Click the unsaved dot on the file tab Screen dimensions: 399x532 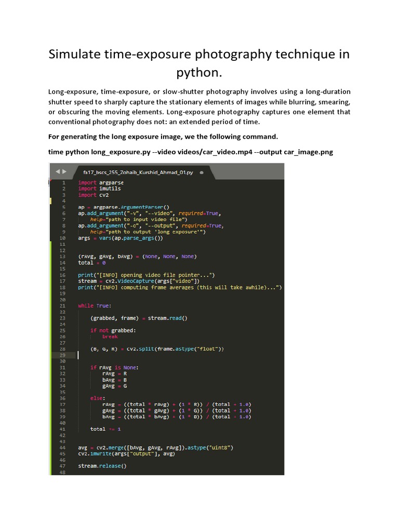[x=202, y=172]
